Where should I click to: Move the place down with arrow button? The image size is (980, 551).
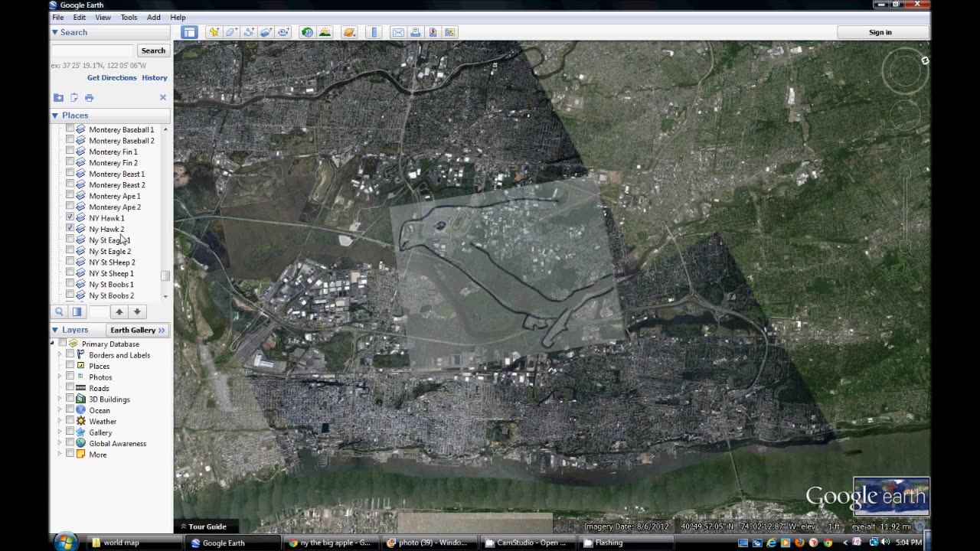point(137,311)
